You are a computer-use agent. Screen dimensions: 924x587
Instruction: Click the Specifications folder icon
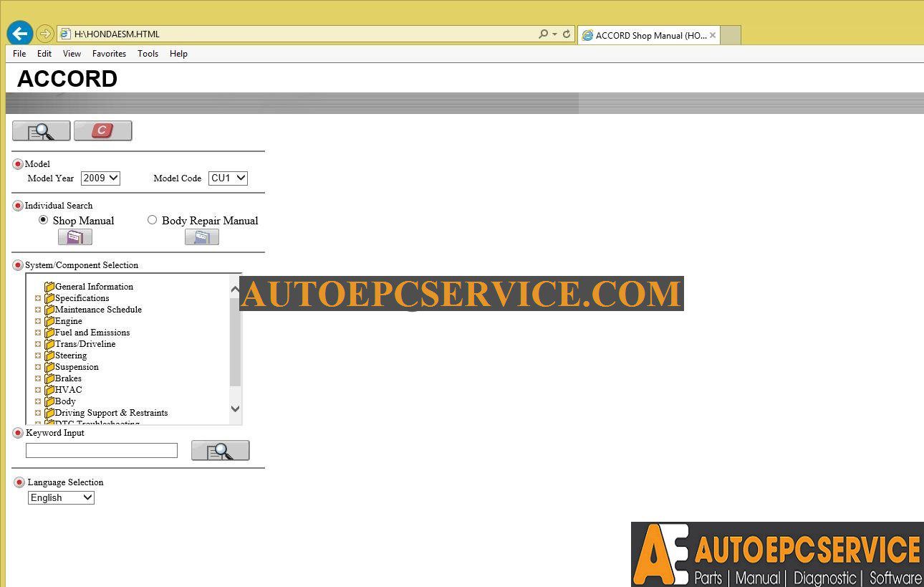49,298
